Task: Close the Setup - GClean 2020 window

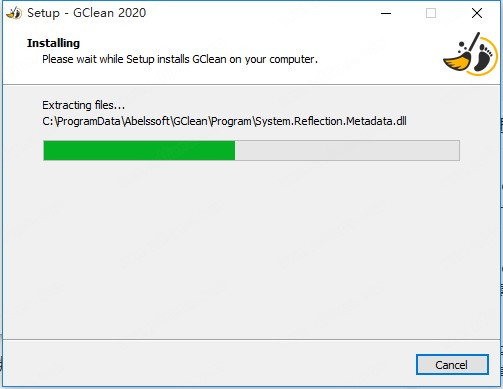Action: coord(477,13)
